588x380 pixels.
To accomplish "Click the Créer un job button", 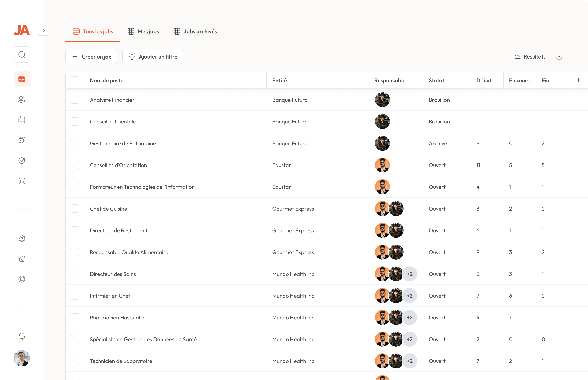I will click(x=91, y=56).
